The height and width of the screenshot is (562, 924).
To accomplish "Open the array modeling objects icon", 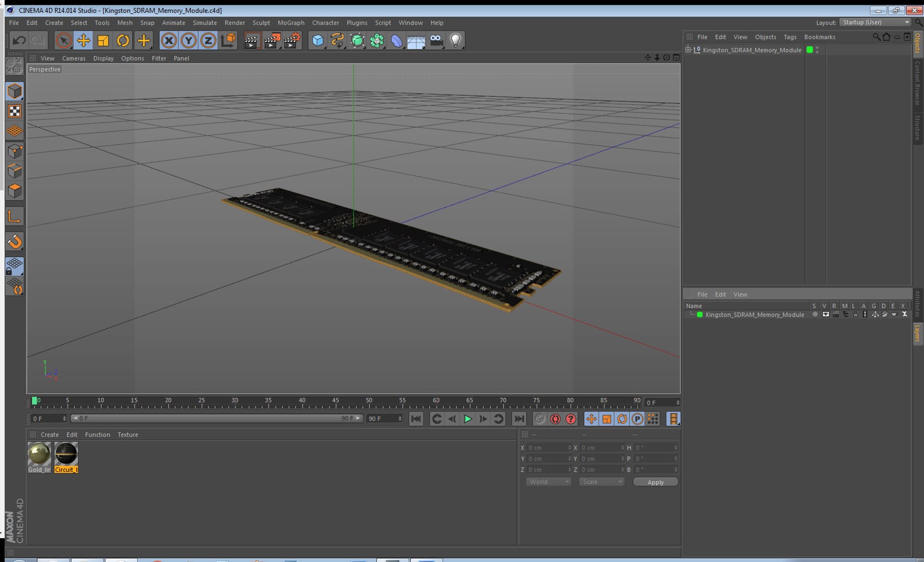I will tap(376, 41).
